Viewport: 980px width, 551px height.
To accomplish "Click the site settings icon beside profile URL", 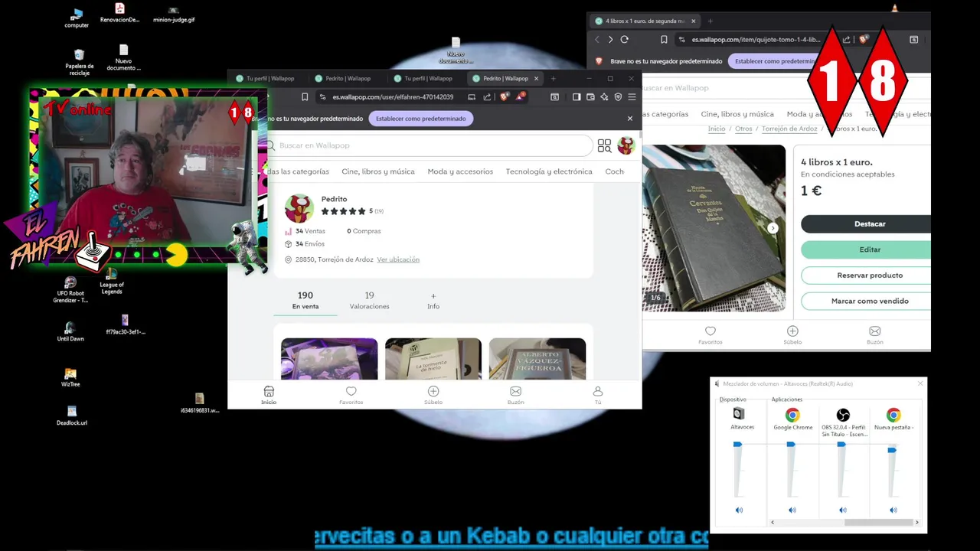I will pyautogui.click(x=323, y=97).
